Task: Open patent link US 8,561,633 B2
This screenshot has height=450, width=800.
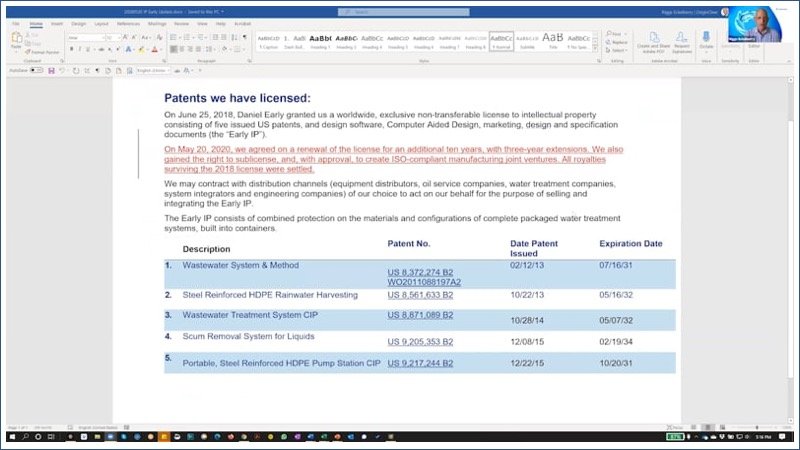Action: [420, 295]
